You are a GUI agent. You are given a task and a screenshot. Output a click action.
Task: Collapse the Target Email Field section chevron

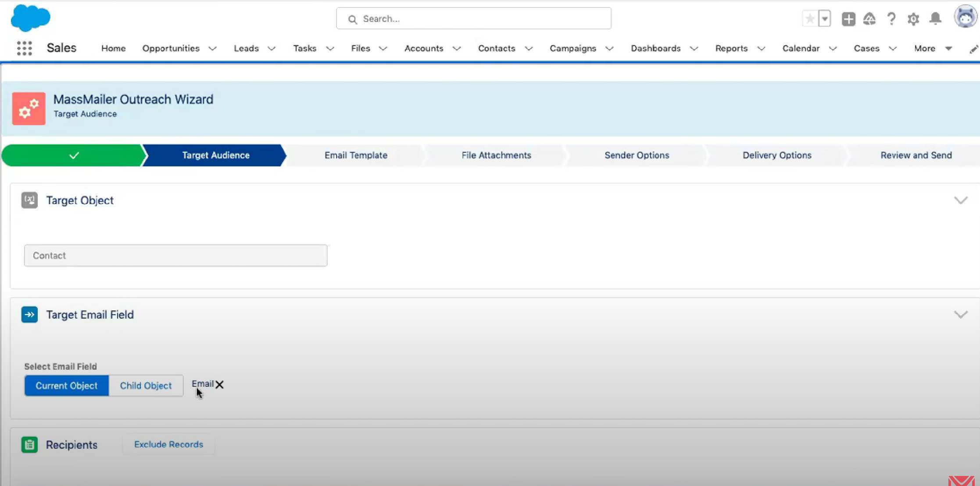(961, 315)
